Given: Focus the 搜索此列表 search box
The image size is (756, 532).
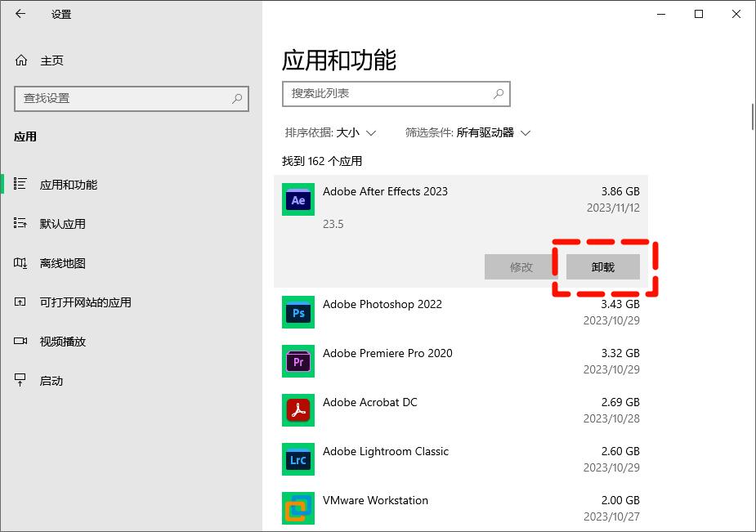Looking at the screenshot, I should pyautogui.click(x=388, y=94).
